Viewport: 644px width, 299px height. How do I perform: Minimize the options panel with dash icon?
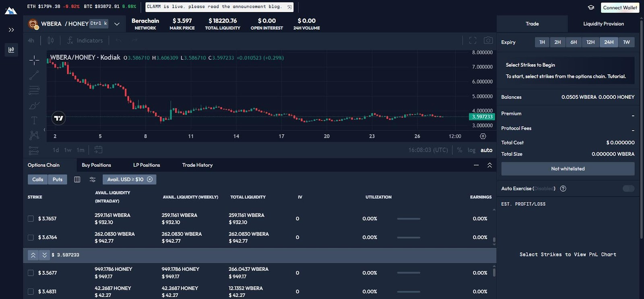pos(476,165)
